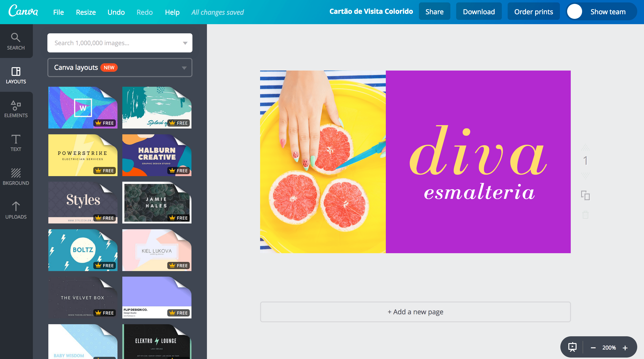Expand the search box dropdown arrow

point(185,43)
